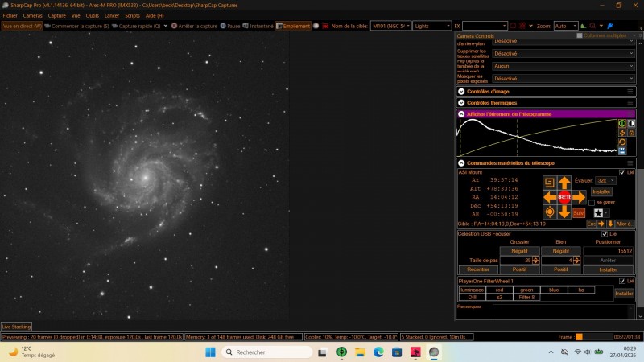Open File Explorer from the taskbar

[x=360, y=352]
